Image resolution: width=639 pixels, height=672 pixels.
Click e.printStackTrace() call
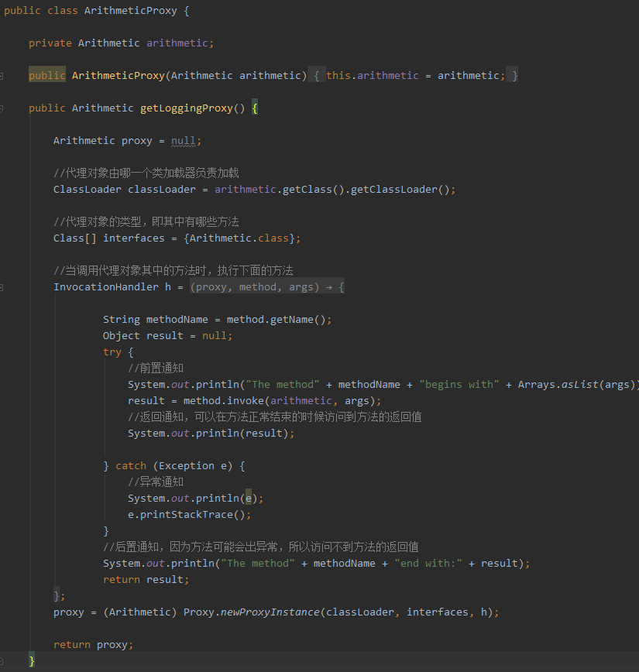pos(186,515)
